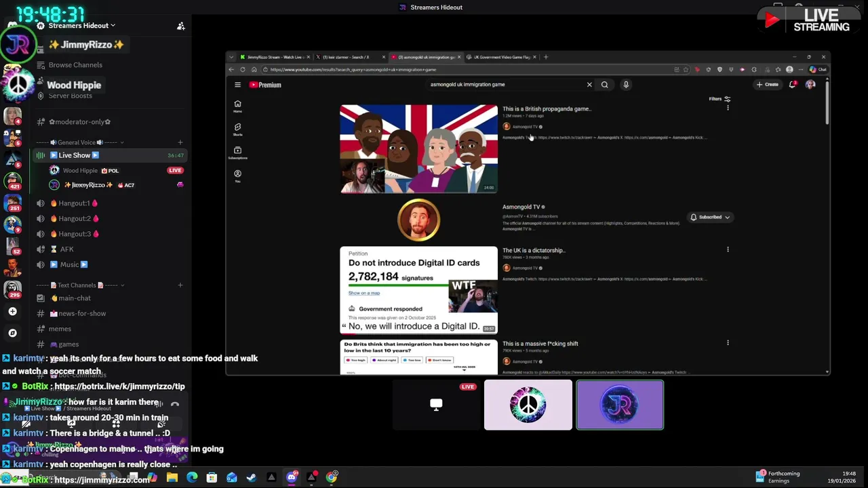This screenshot has height=488, width=868.
Task: Click the YouTube magnifier search button
Action: click(x=605, y=85)
